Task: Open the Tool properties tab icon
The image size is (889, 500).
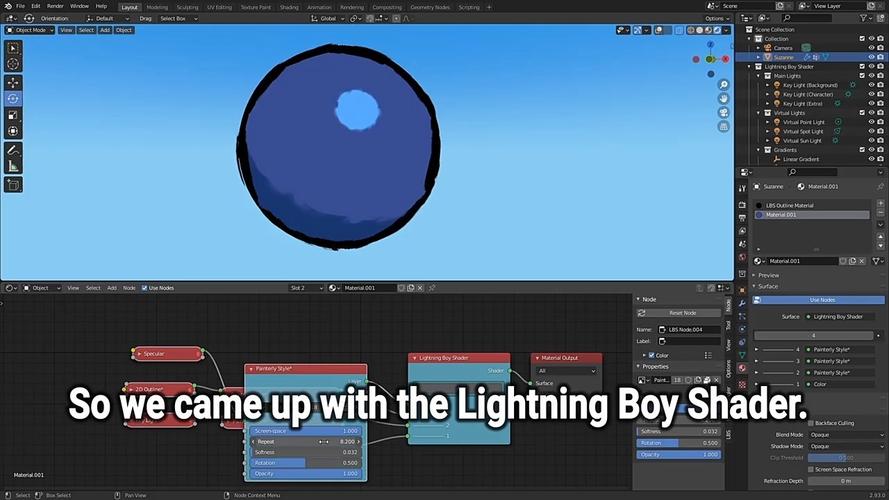Action: [x=742, y=189]
